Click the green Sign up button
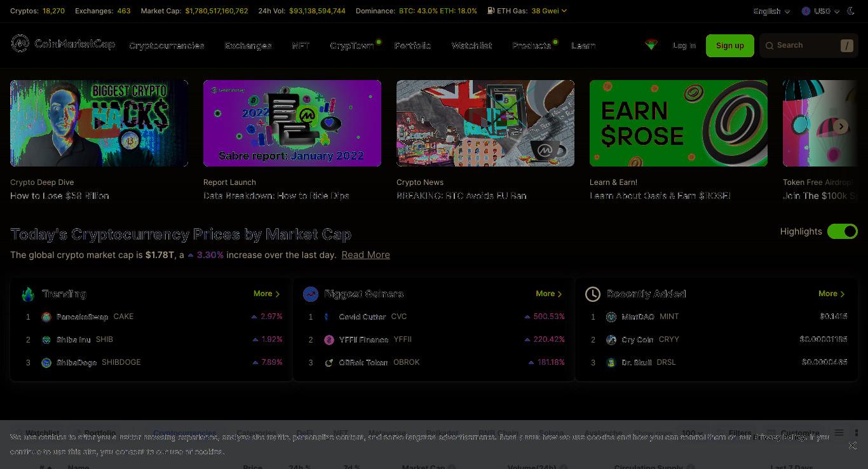This screenshot has height=469, width=868. click(729, 46)
